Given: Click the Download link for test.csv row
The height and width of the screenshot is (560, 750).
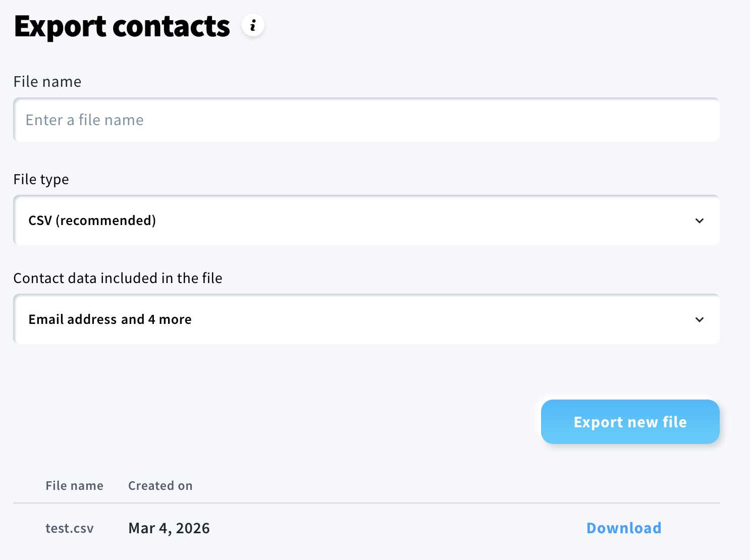Looking at the screenshot, I should point(624,528).
